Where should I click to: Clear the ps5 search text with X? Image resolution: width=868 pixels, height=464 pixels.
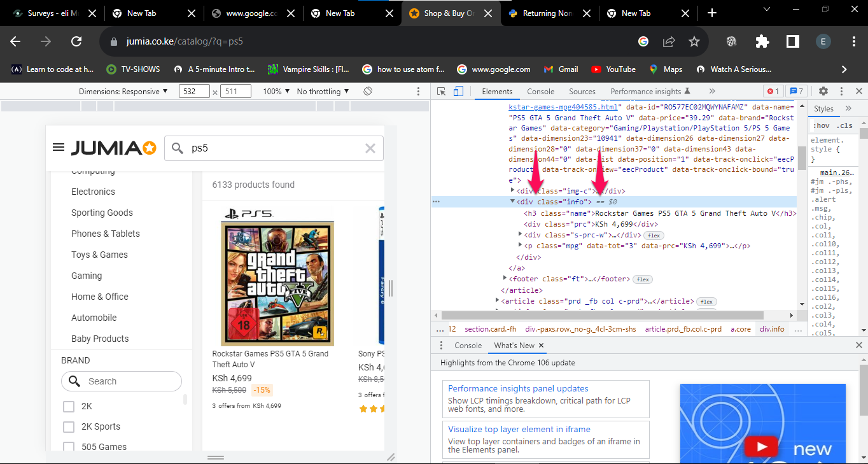[370, 148]
